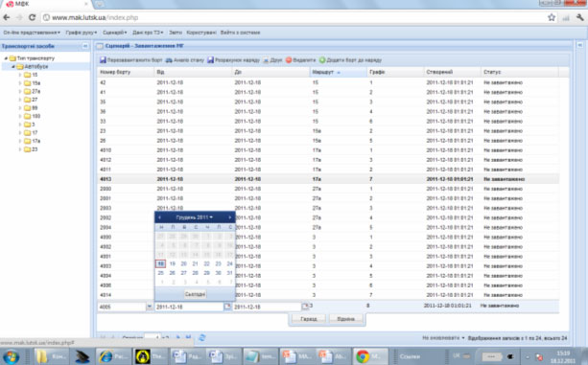Open the Scenarios menu

115,33
